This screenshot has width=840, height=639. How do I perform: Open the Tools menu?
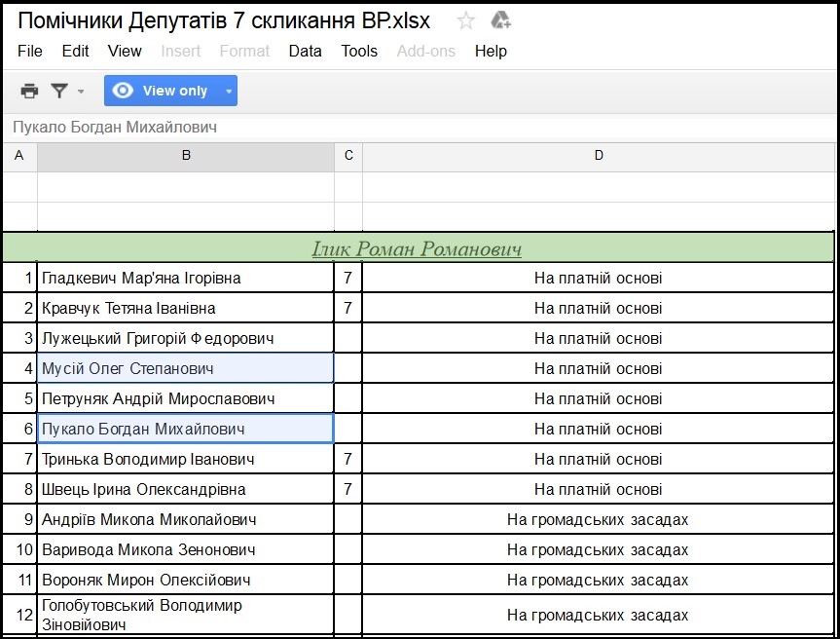click(x=359, y=51)
